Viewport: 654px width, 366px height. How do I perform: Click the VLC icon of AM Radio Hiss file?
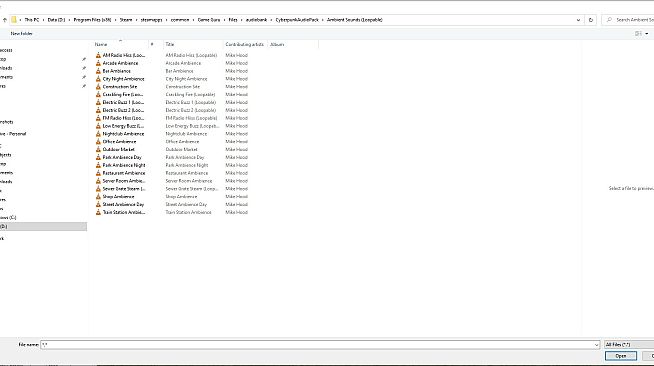[x=98, y=55]
